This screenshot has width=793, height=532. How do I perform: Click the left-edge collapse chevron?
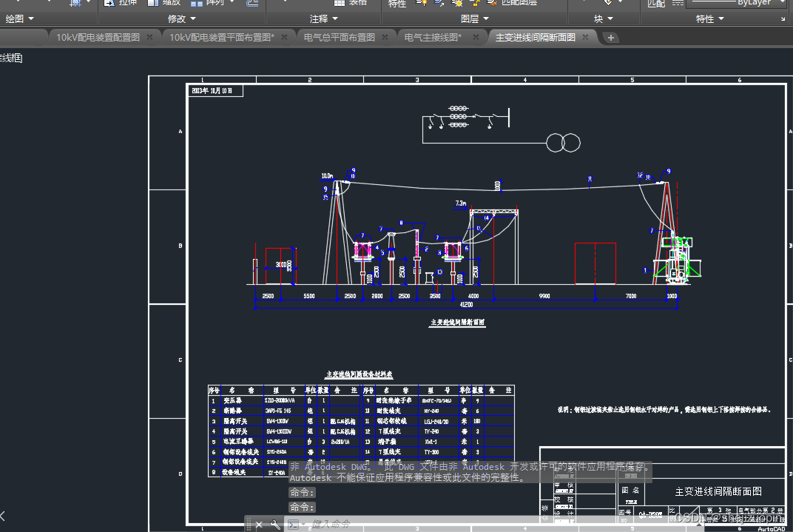pyautogui.click(x=2, y=516)
